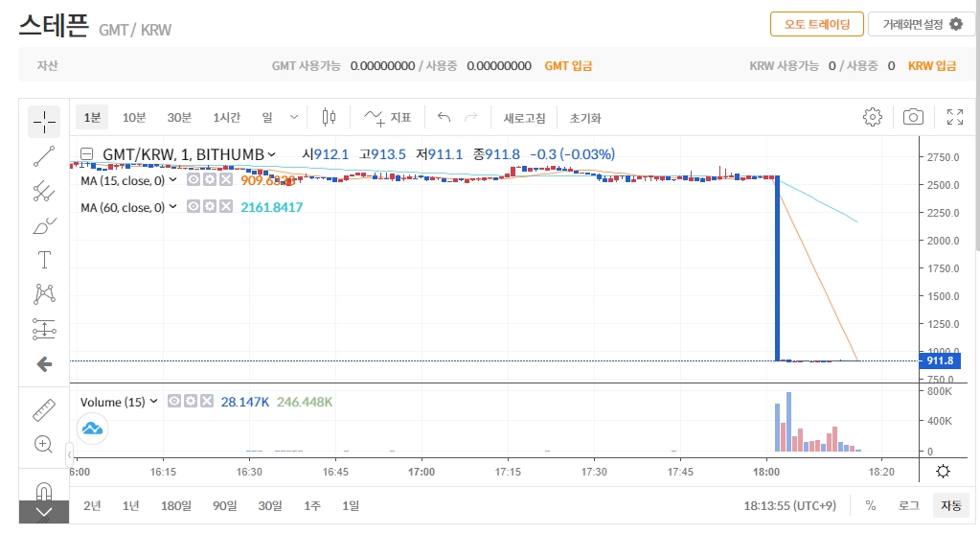Open candlestick chart style selector
Viewport: 980px width, 534px height.
coord(330,117)
